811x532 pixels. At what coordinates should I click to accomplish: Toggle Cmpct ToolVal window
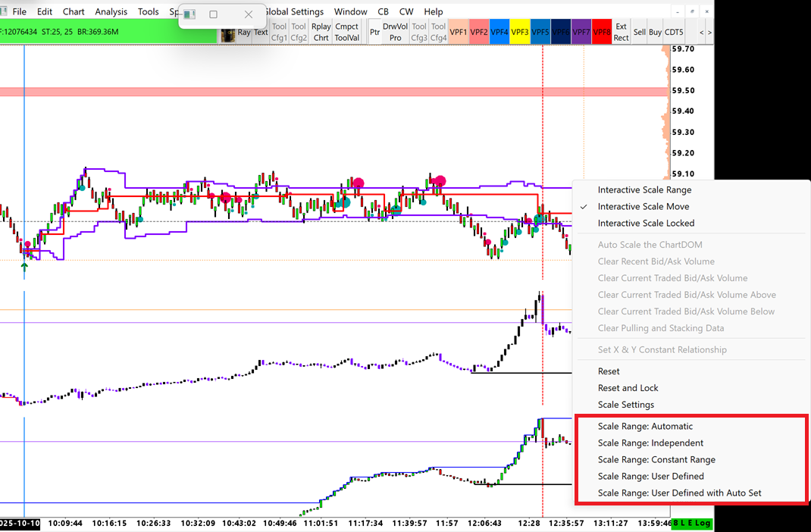pos(346,32)
